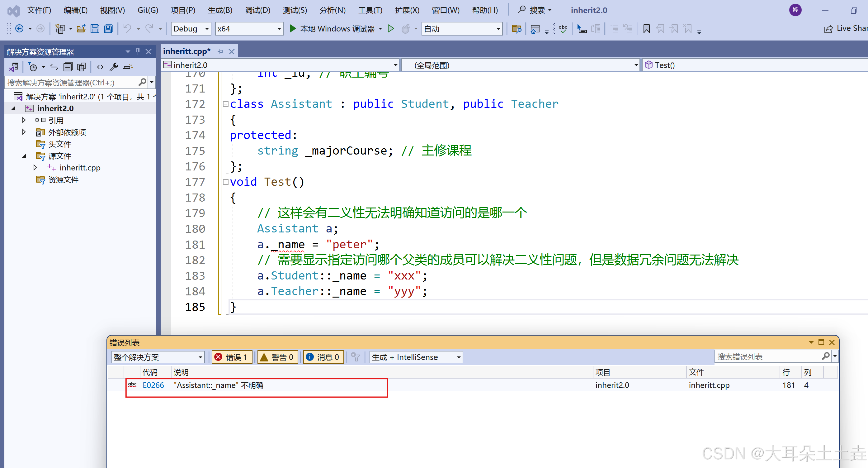Open the Debug configuration dropdown

coord(191,29)
